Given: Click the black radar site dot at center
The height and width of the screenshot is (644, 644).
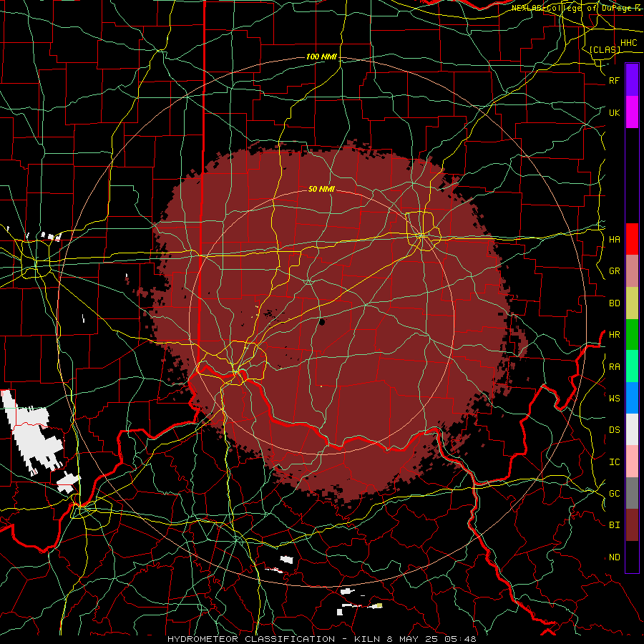Looking at the screenshot, I should tap(322, 323).
